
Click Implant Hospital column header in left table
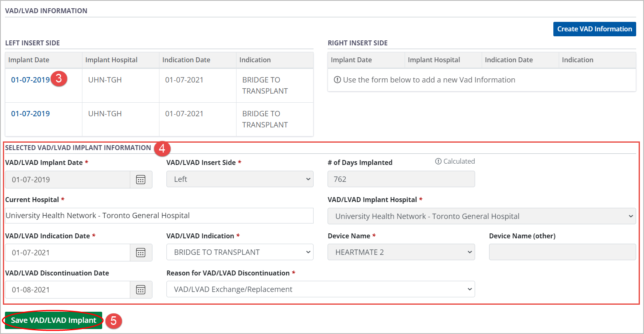pyautogui.click(x=112, y=60)
